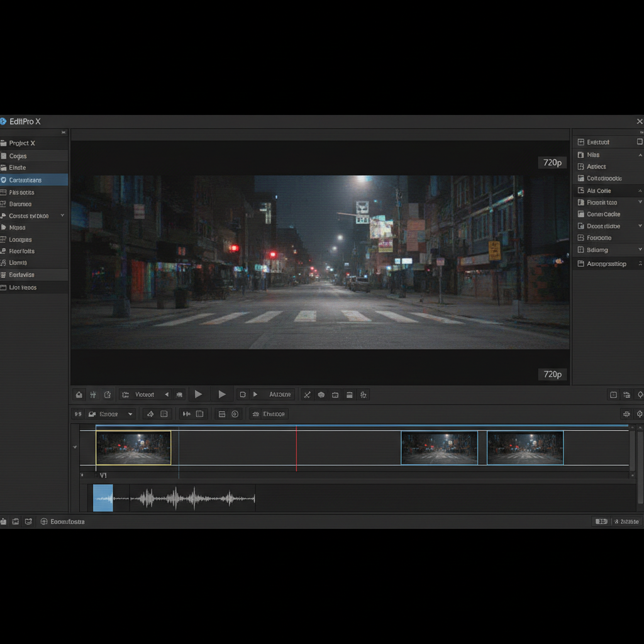Toggle the square checkbox on the Exectubt row
This screenshot has height=644, width=644.
pyautogui.click(x=640, y=142)
